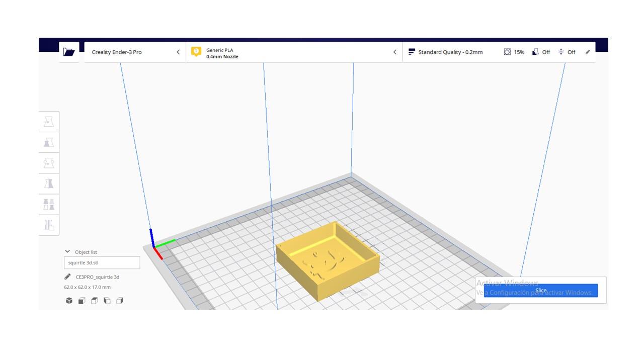The height and width of the screenshot is (362, 644).
Task: Click the CE3PRO_squirtle 3d job name
Action: pyautogui.click(x=98, y=277)
